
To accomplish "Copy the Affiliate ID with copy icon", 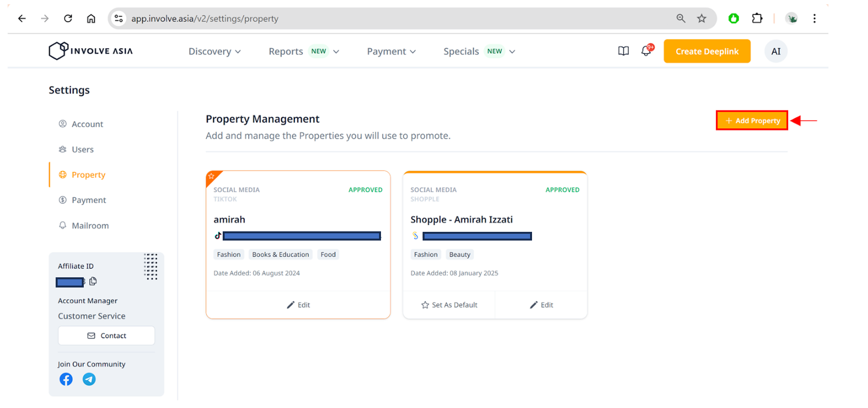I will (93, 281).
